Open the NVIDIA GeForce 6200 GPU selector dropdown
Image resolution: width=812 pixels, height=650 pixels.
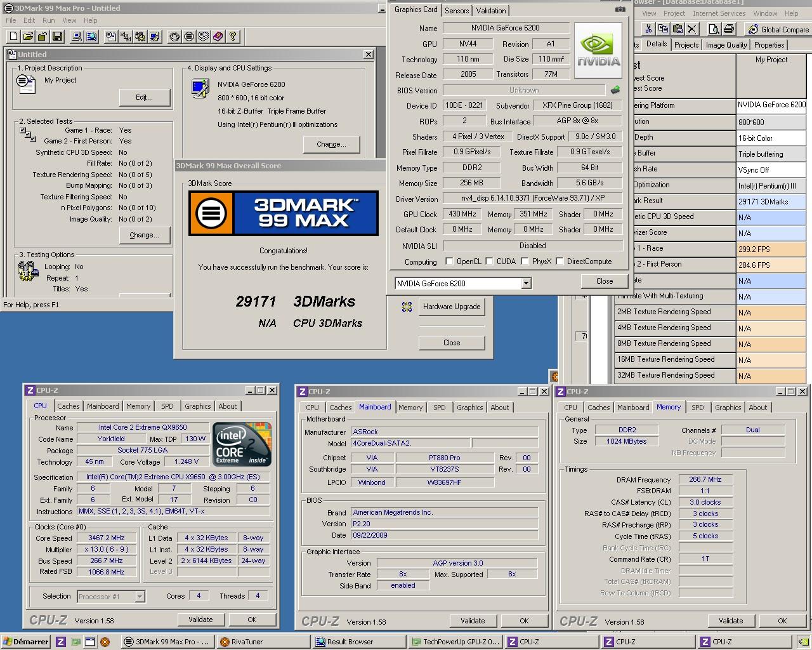526,283
